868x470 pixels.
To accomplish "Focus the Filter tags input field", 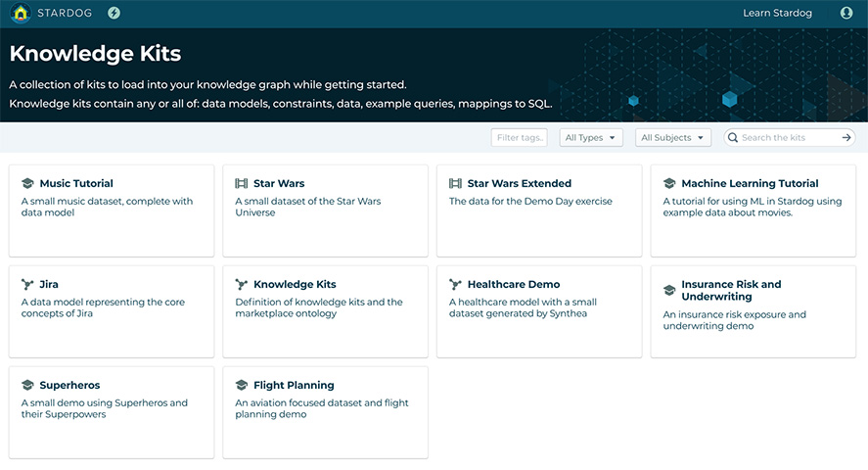I will [520, 137].
